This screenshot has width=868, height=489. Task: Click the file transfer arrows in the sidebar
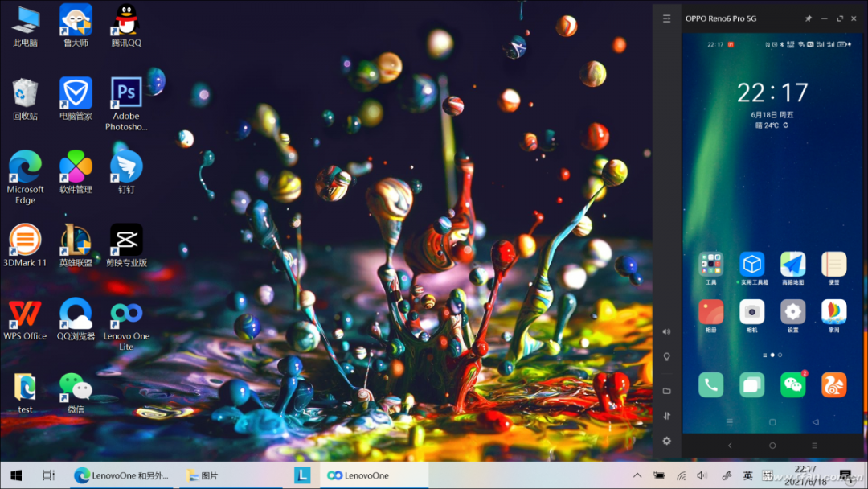666,416
